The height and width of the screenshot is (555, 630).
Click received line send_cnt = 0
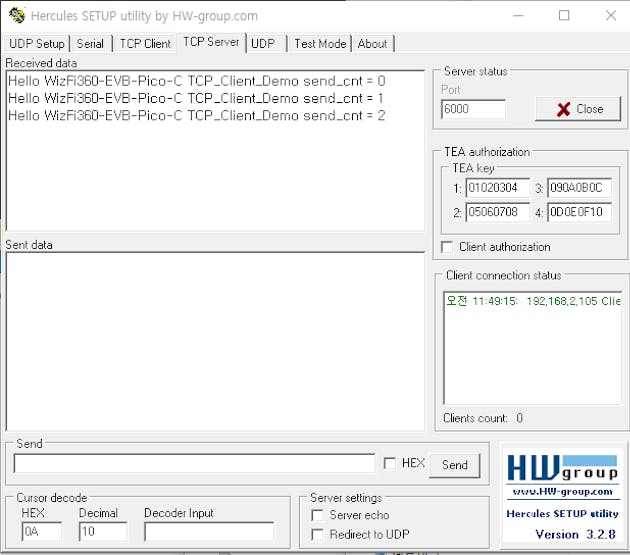196,81
